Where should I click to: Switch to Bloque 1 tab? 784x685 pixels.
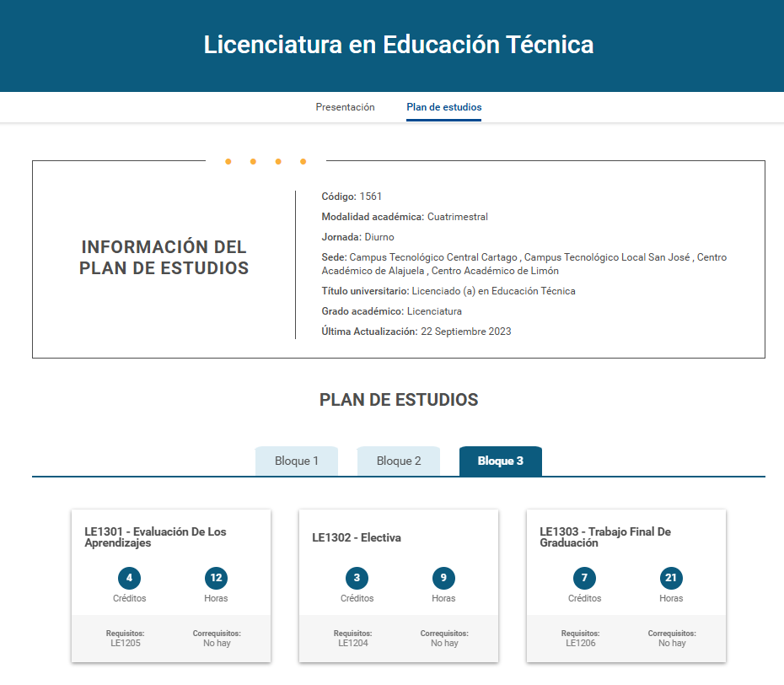coord(297,461)
